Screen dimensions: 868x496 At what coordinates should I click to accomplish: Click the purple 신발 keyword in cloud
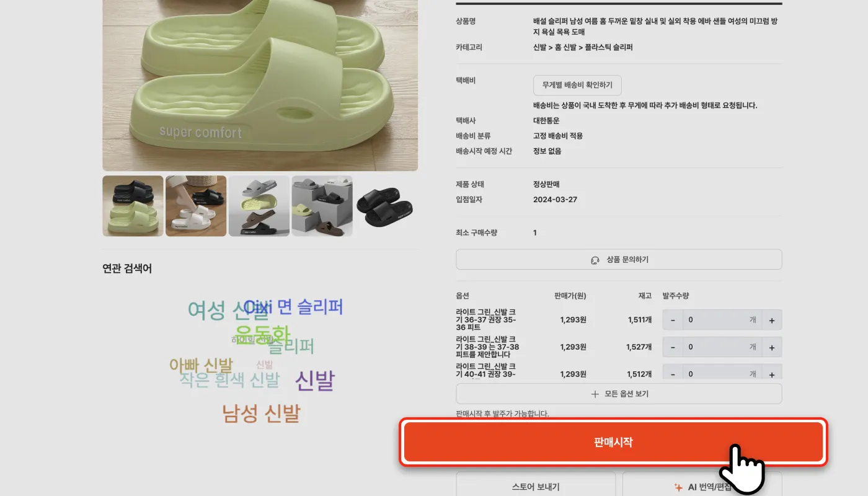click(315, 380)
